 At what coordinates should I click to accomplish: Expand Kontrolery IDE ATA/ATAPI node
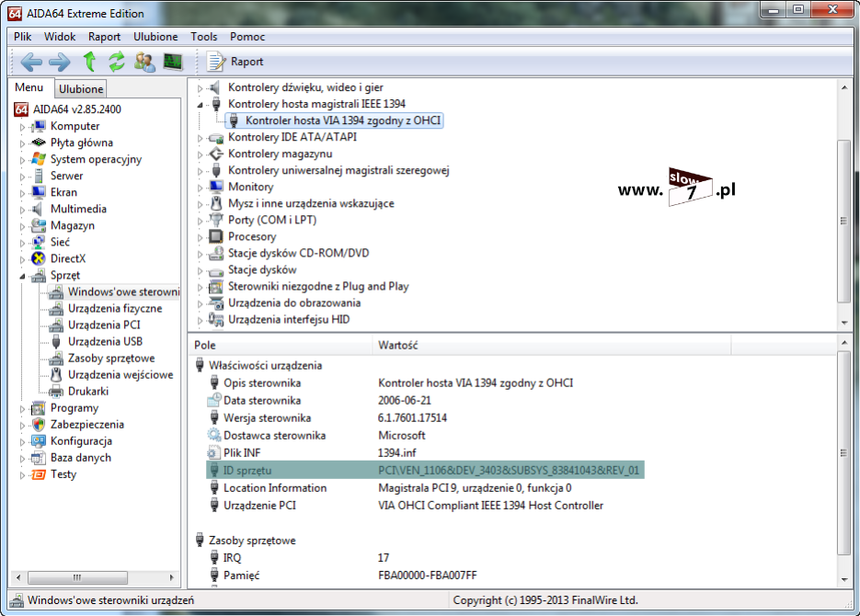point(201,138)
